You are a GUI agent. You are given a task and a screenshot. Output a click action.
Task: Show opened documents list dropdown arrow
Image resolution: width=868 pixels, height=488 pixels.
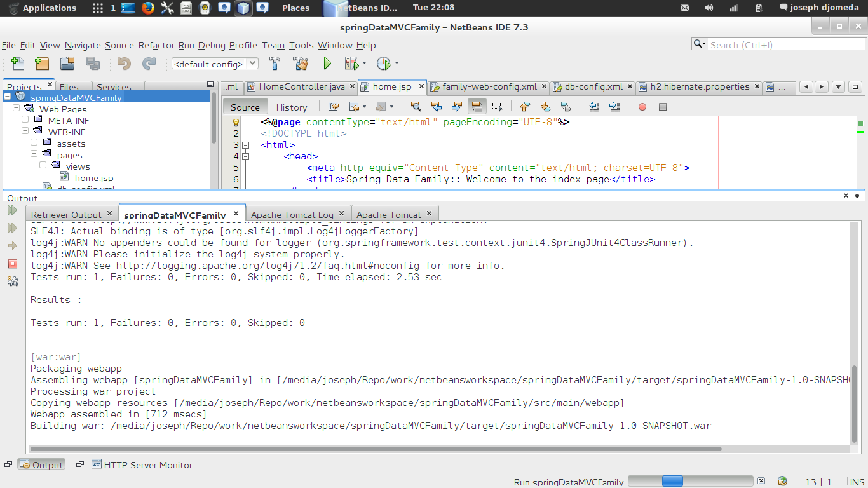coord(838,86)
